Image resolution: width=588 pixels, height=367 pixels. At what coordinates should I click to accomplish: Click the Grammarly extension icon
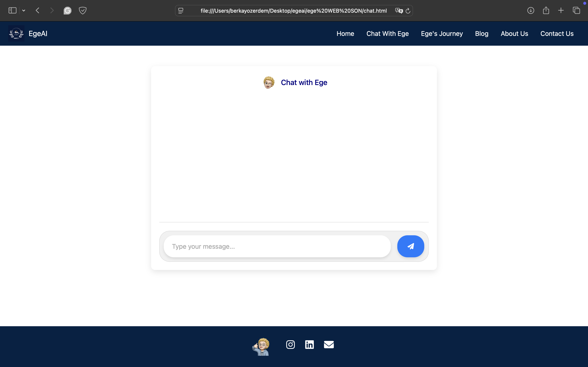(67, 10)
